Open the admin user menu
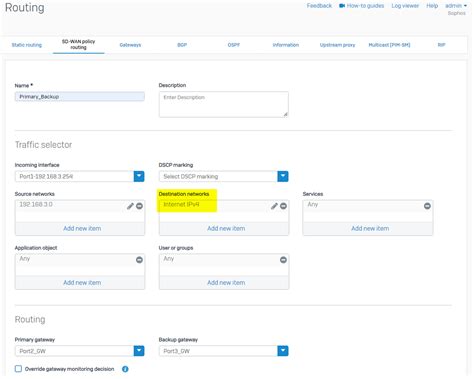This screenshot has width=474, height=379. click(x=456, y=6)
